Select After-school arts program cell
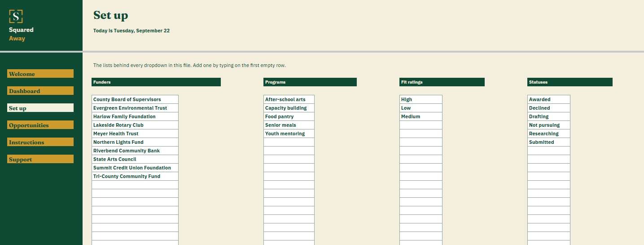The width and height of the screenshot is (644, 245). 289,99
